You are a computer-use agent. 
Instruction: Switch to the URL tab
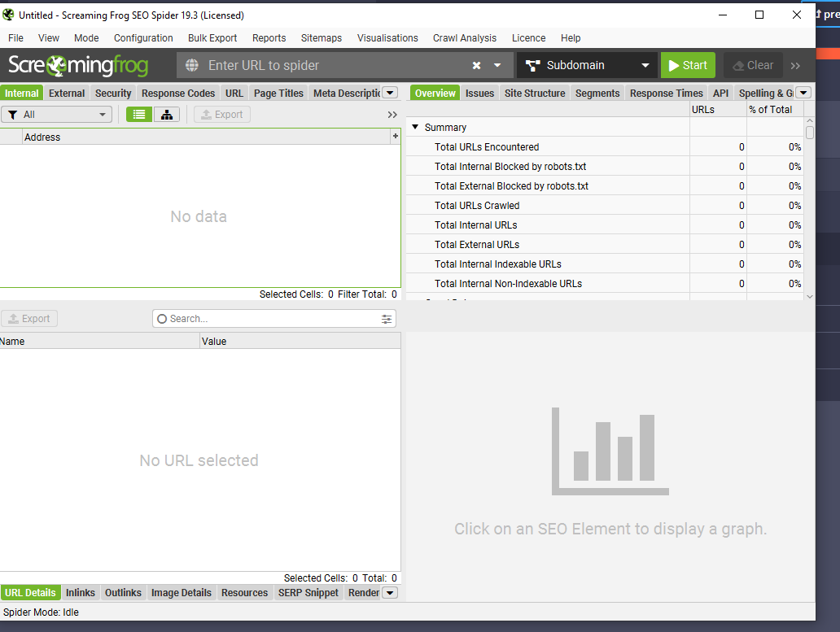234,93
